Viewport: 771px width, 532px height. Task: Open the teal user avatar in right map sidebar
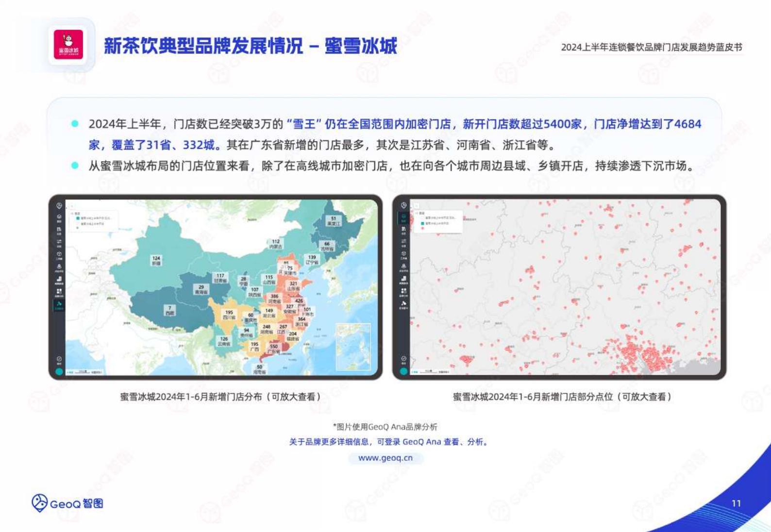[403, 372]
